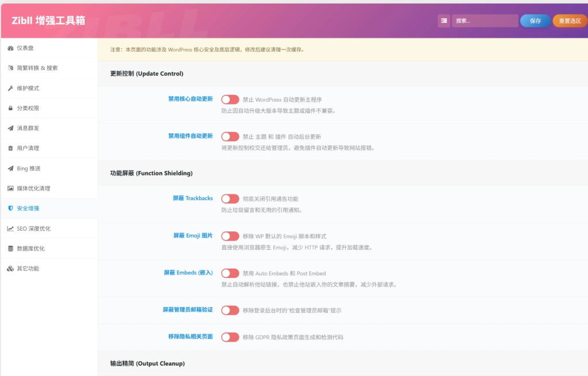Click the wrench icon for 维护模式

tap(10, 88)
